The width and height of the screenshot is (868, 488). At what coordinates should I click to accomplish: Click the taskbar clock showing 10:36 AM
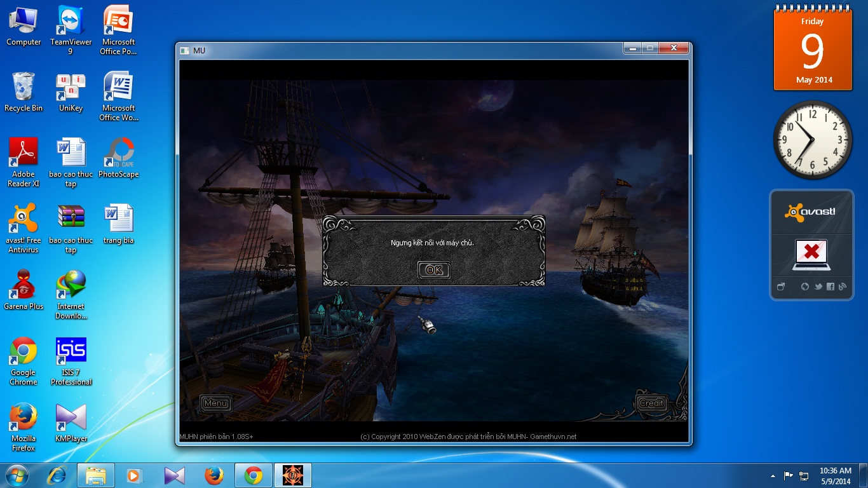tap(836, 476)
